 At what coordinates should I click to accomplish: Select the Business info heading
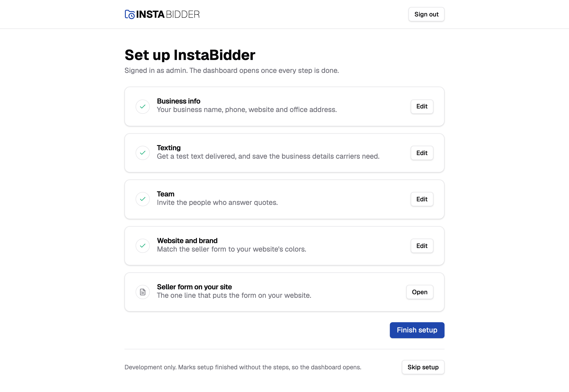pos(179,101)
